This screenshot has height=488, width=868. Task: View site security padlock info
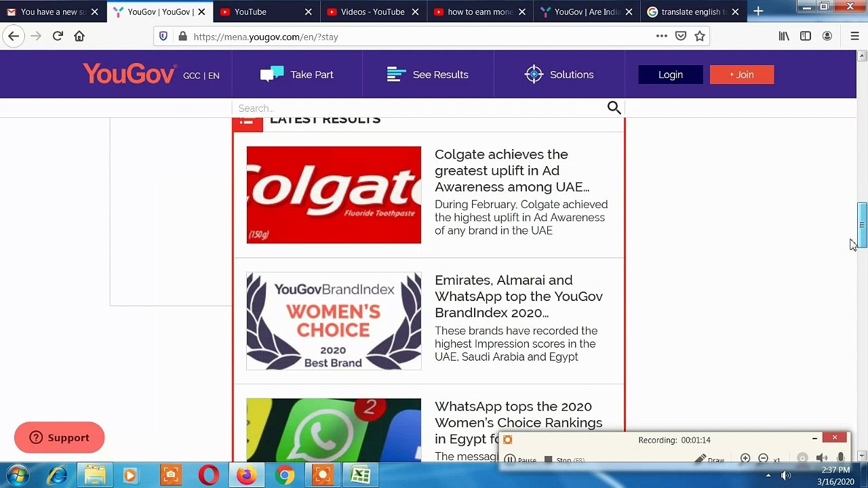(x=182, y=37)
